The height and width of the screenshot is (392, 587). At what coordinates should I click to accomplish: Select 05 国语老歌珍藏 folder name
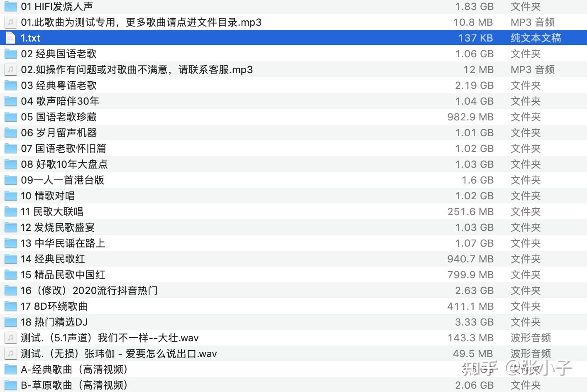click(59, 117)
